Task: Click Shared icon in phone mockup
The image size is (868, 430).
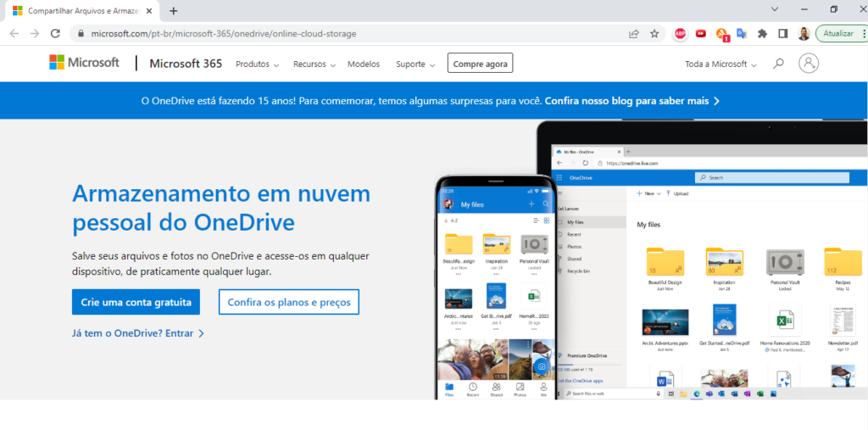Action: click(x=497, y=389)
